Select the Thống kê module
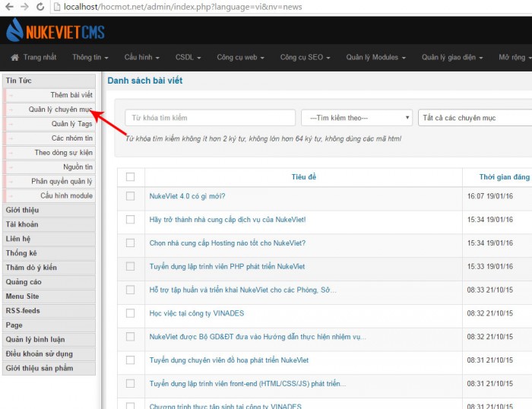 [49, 253]
